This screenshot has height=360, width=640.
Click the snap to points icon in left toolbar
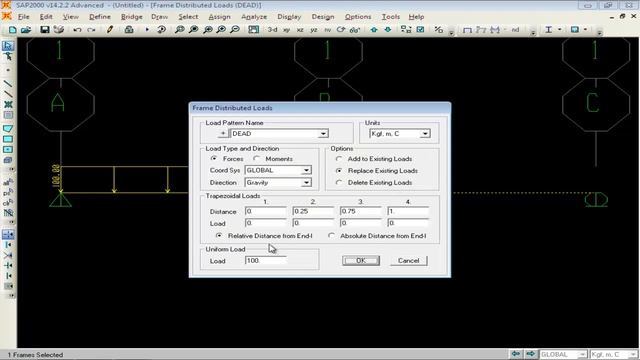[x=8, y=234]
